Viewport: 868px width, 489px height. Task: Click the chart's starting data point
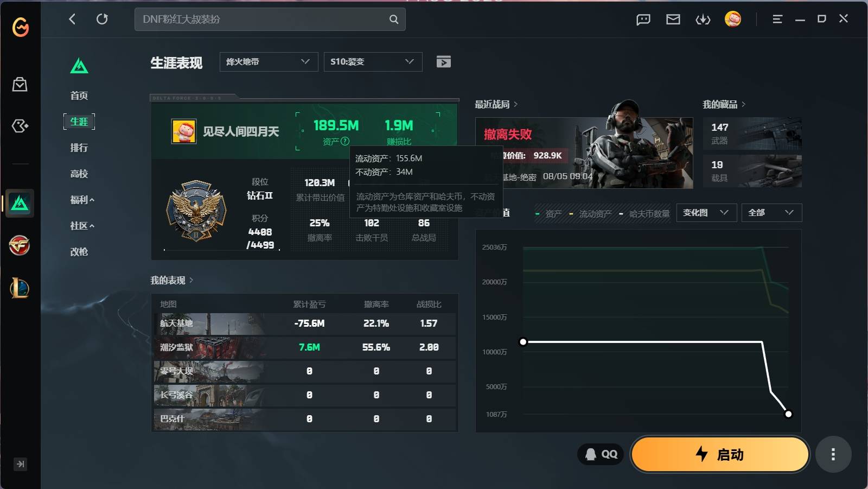pyautogui.click(x=523, y=342)
